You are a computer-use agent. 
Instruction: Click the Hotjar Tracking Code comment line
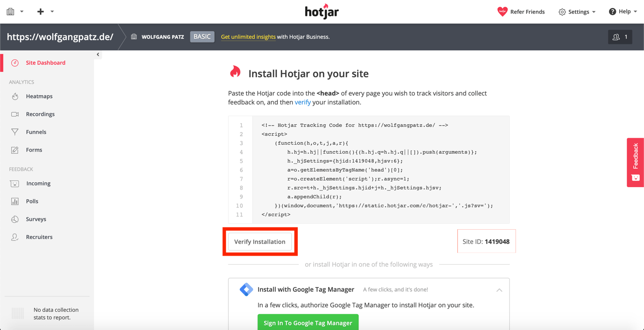[355, 125]
